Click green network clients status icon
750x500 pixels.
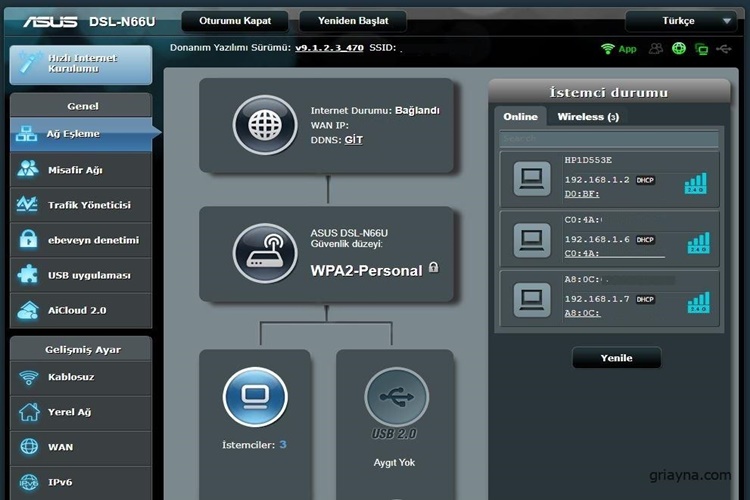click(x=702, y=49)
